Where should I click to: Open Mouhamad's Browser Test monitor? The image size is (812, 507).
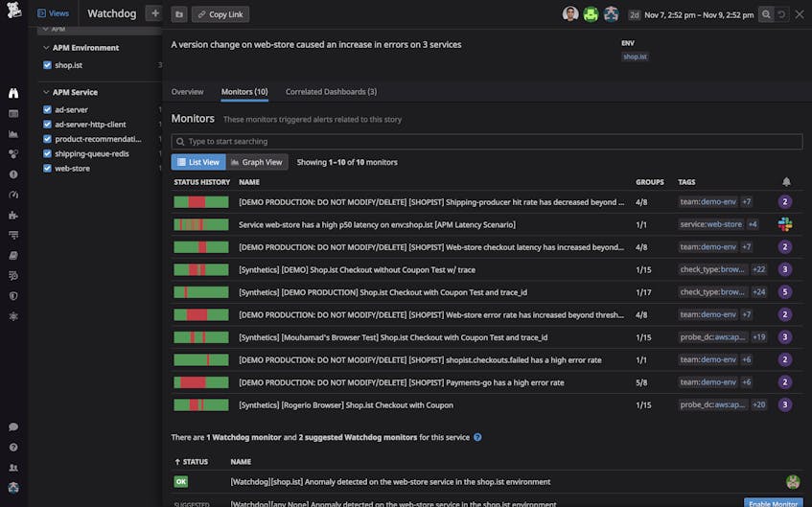coord(393,337)
